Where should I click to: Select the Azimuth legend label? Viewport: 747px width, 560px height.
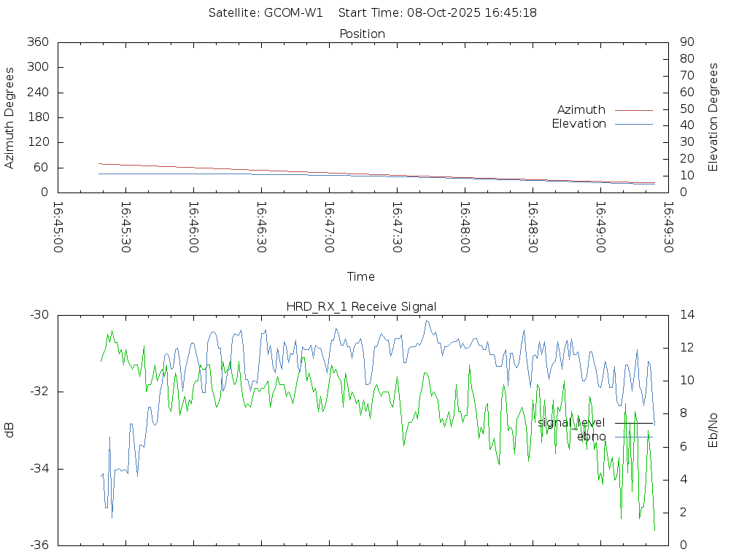coord(581,110)
